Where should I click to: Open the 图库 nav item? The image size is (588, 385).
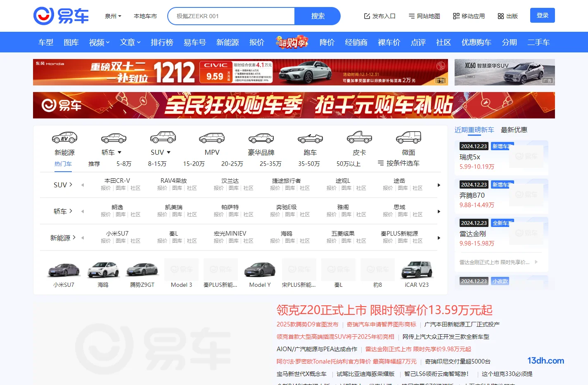click(71, 42)
